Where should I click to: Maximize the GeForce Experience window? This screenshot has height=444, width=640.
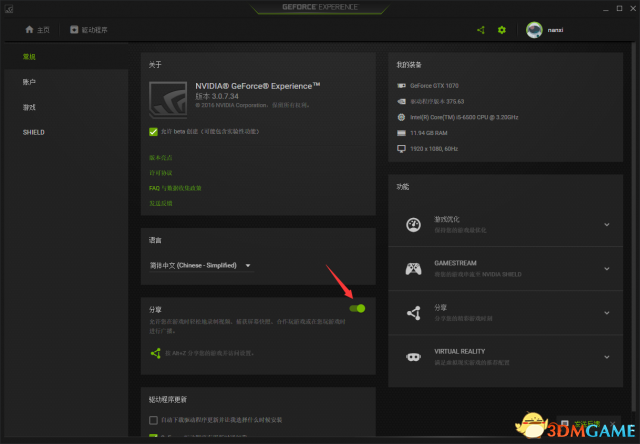[x=619, y=9]
